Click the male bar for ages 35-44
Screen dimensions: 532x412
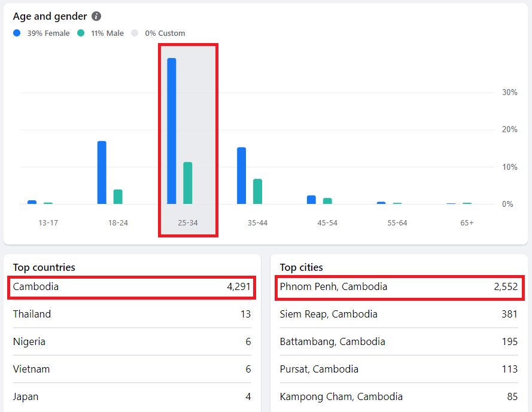tap(257, 191)
